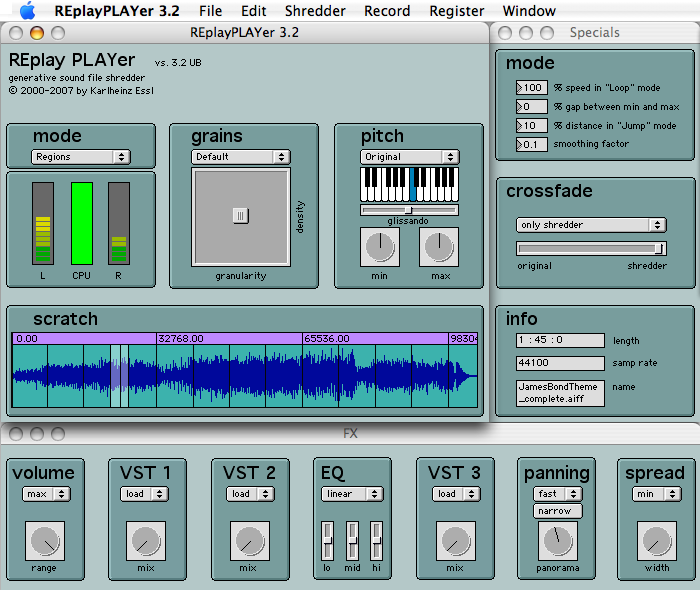The image size is (700, 590).
Task: Click the minimize button of REplayPLAYer window
Action: [x=37, y=33]
